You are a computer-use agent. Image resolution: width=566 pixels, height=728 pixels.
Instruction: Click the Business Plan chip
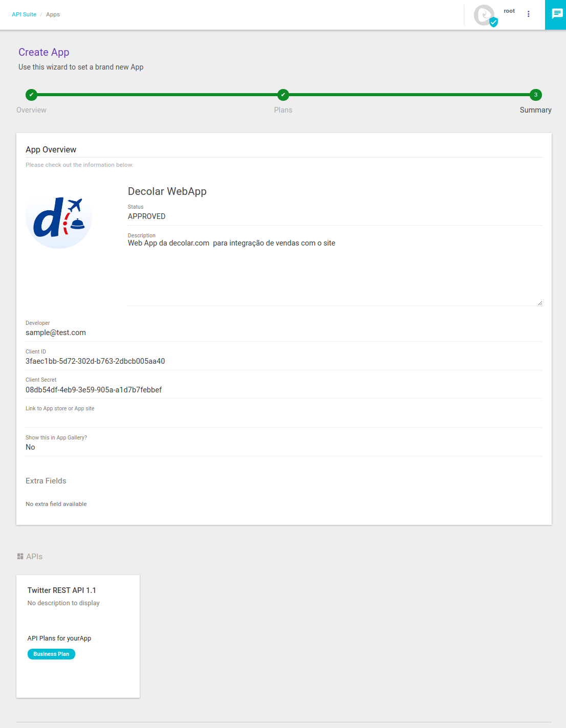[51, 654]
